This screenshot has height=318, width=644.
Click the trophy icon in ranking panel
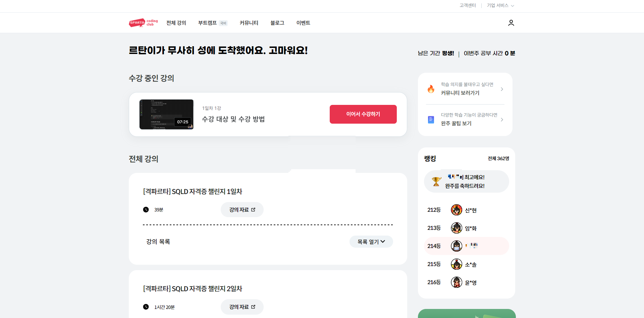click(436, 181)
